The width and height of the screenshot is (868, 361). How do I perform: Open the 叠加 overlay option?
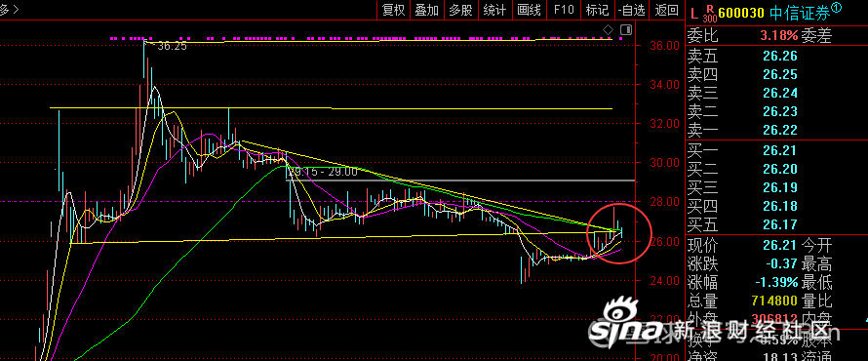coord(427,10)
